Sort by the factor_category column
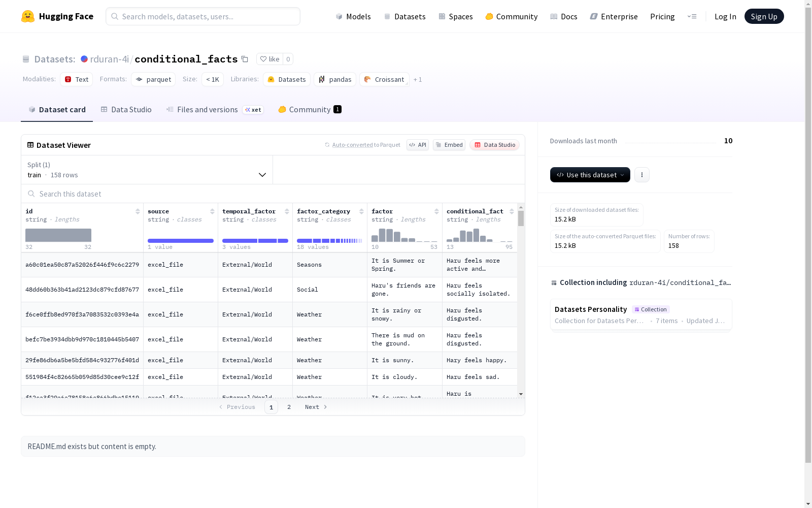The height and width of the screenshot is (508, 812). (361, 211)
